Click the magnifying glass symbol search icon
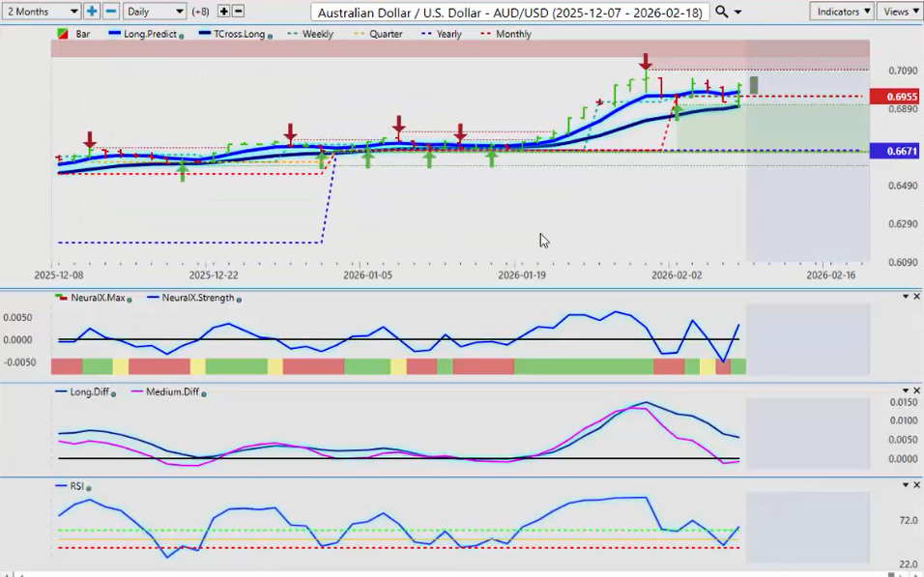924x577 pixels. pyautogui.click(x=722, y=12)
